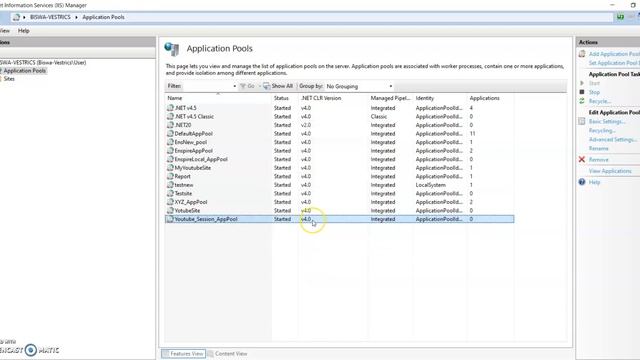
Task: Select Sites in the Connections tree
Action: click(x=9, y=79)
